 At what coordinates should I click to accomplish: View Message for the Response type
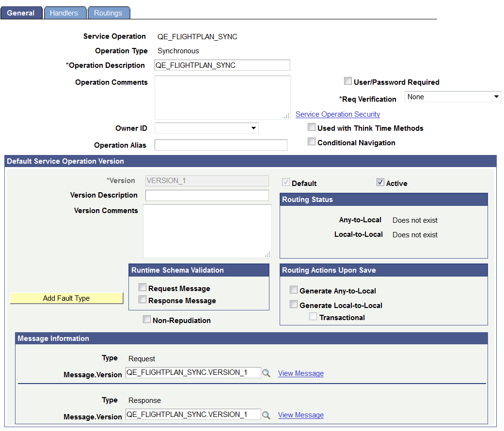(x=300, y=415)
